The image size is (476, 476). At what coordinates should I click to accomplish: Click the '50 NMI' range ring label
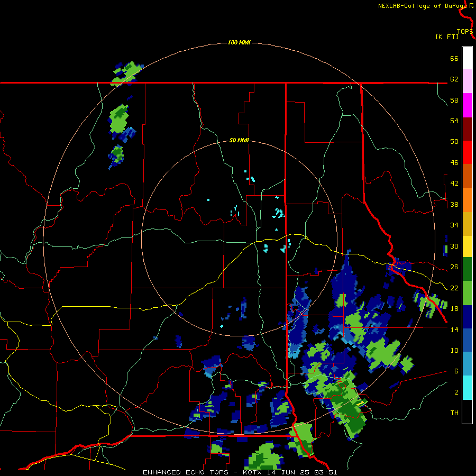pos(239,140)
